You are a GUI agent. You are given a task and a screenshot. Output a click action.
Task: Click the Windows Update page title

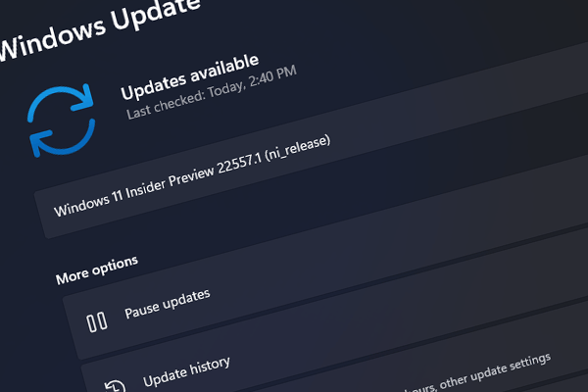point(98,28)
